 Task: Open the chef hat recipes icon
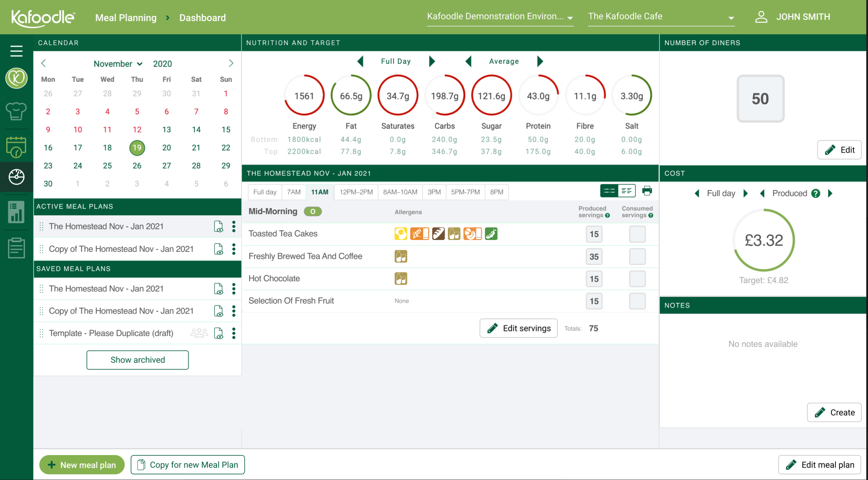click(16, 111)
